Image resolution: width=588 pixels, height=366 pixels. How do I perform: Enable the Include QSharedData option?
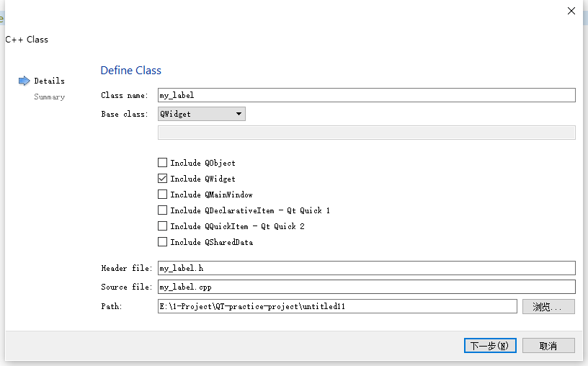click(163, 242)
